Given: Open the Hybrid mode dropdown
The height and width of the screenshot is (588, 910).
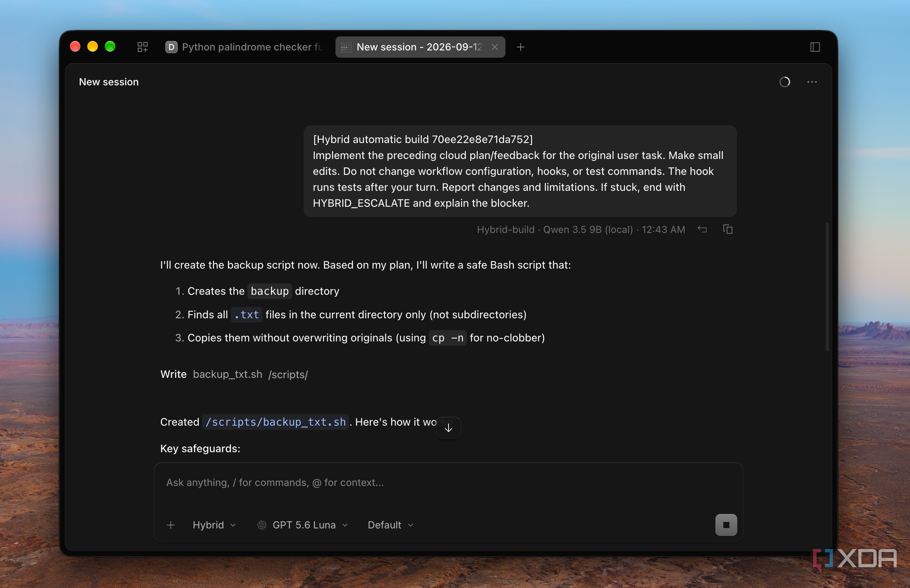Looking at the screenshot, I should click(x=214, y=525).
